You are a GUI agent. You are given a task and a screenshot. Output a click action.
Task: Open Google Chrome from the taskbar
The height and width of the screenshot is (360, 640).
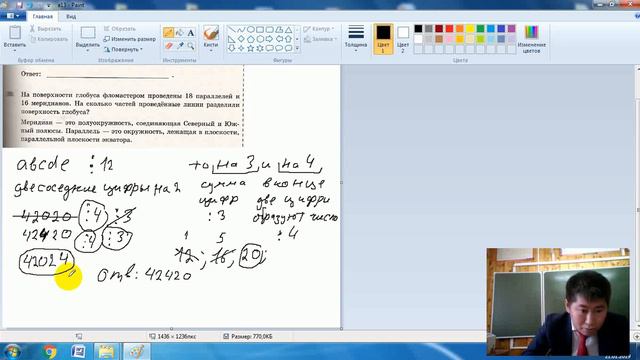tap(50, 351)
